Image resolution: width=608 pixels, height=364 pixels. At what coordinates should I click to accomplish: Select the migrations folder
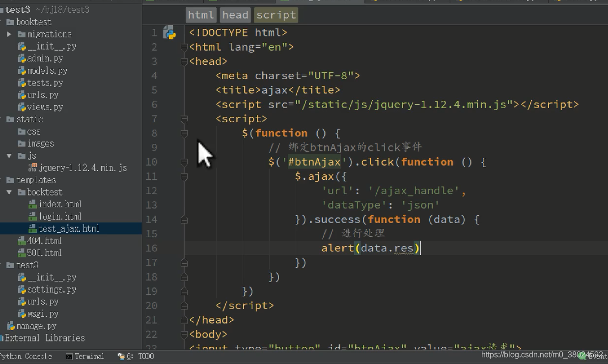[x=50, y=34]
